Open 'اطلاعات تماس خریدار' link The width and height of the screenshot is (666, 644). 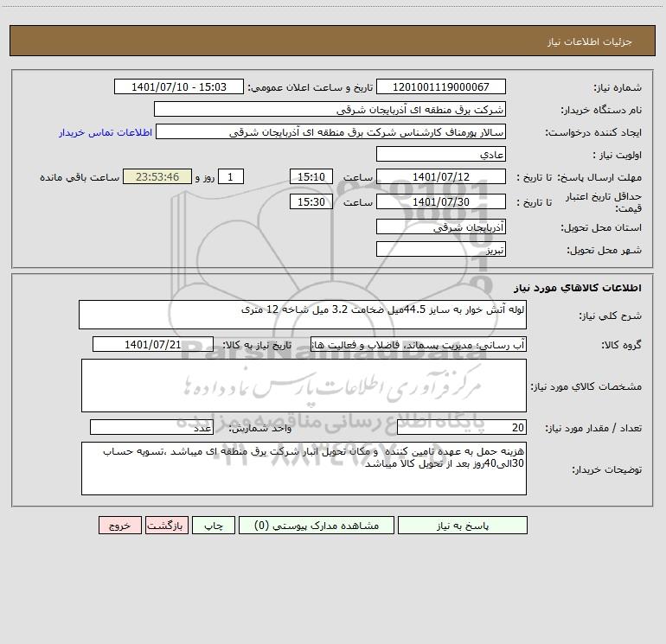point(106,132)
